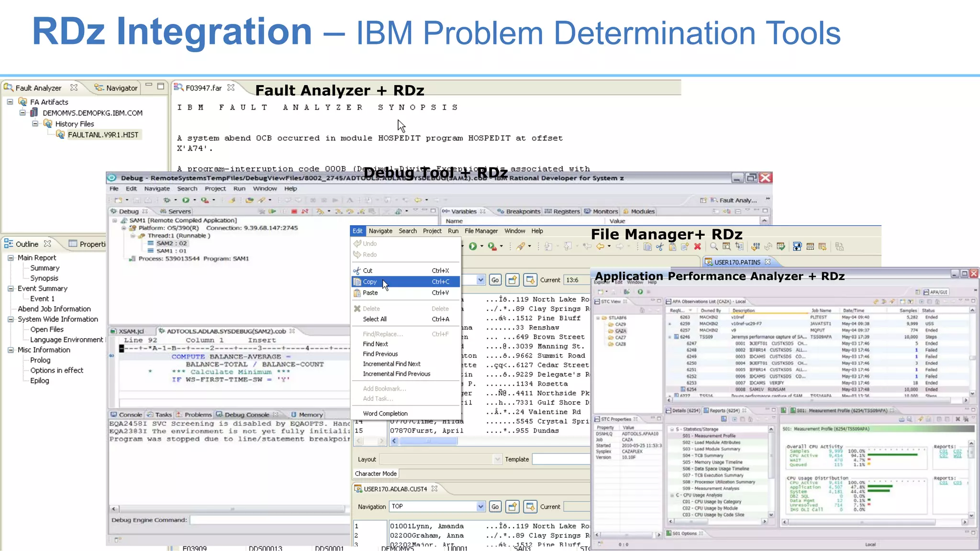
Task: Click the Open Perspective icon near Fault Analyzer
Action: [x=703, y=200]
